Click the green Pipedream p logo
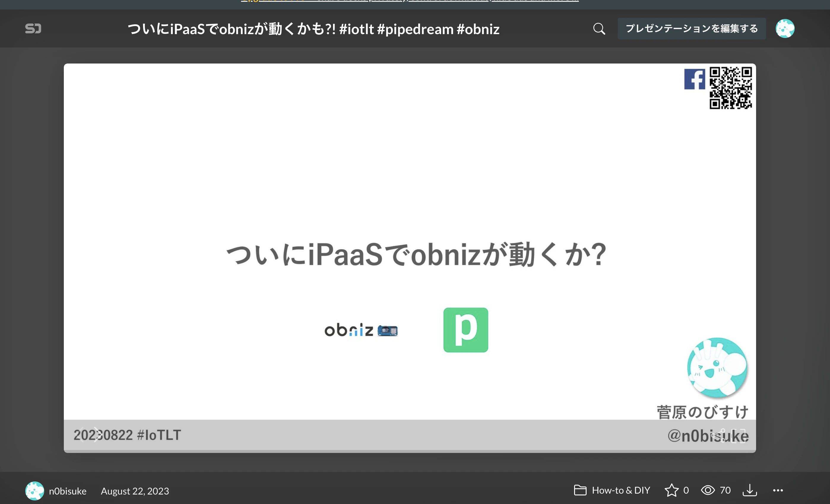 (465, 330)
